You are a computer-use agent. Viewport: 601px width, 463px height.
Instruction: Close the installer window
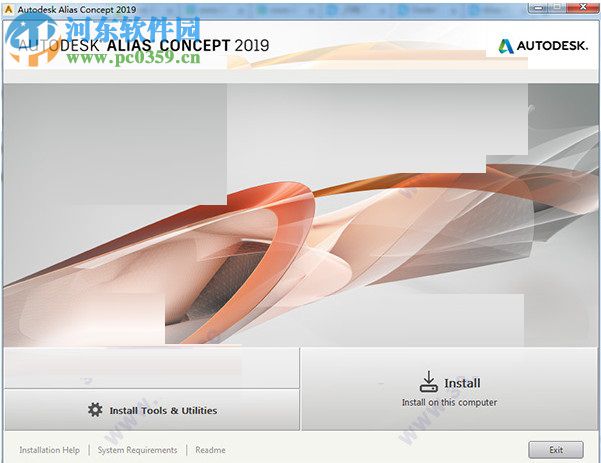[583, 8]
